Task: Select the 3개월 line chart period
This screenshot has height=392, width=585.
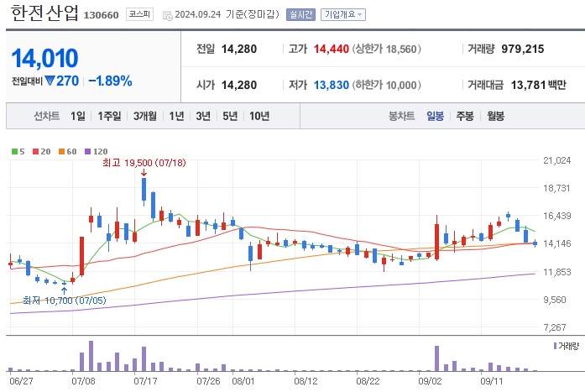Action: point(145,116)
